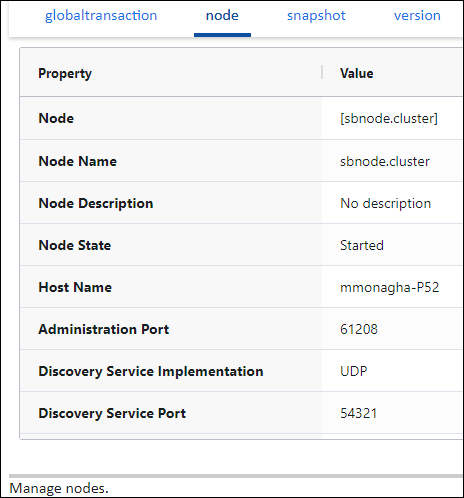Select the Node Description row
Screen dimensions: 464x498
coord(242,203)
